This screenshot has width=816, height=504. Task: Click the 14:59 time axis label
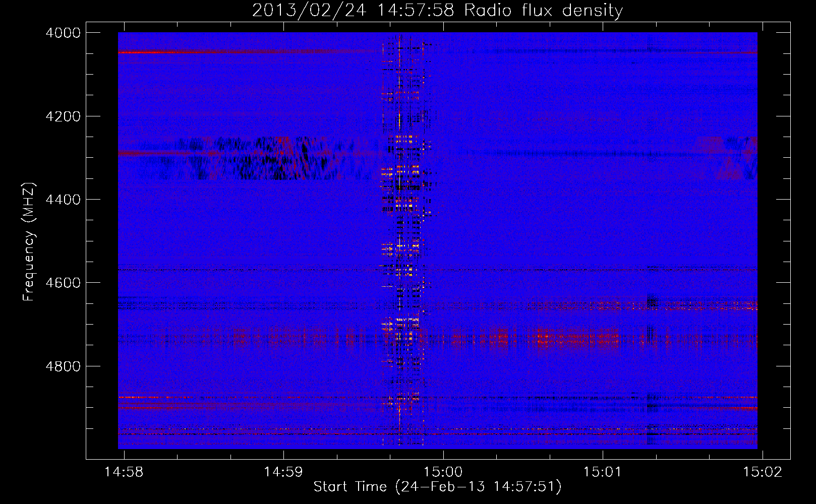click(x=283, y=472)
